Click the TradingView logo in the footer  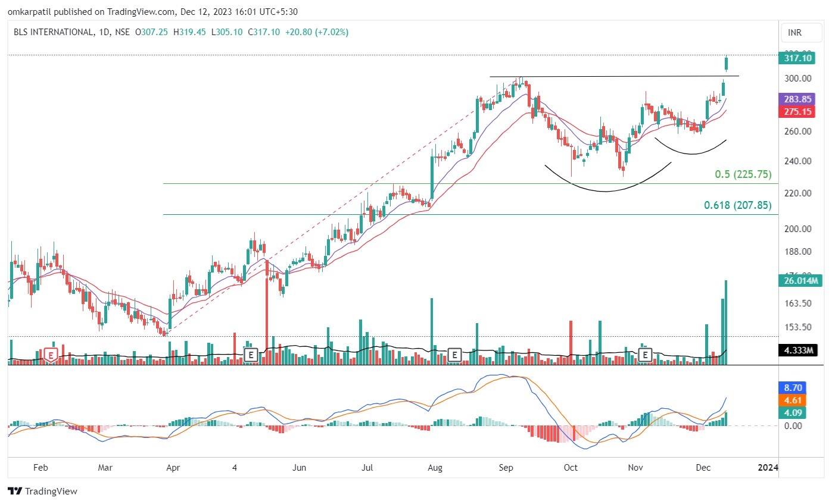(x=42, y=492)
